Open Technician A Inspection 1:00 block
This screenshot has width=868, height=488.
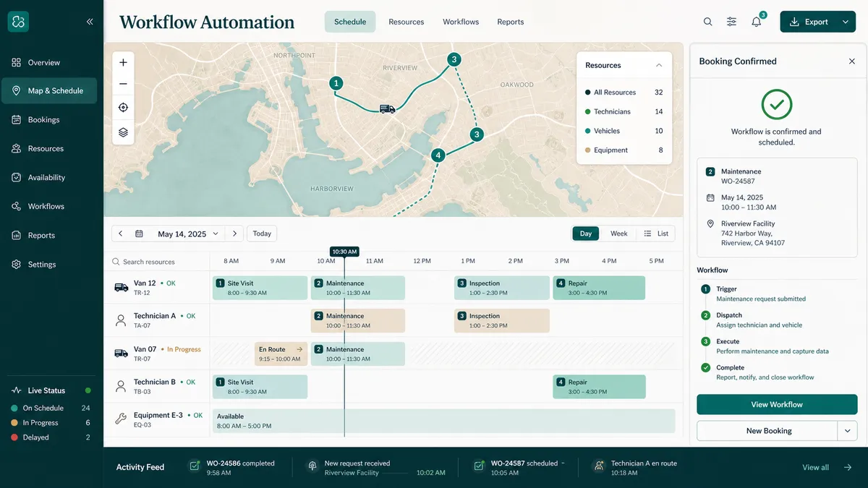tap(502, 321)
